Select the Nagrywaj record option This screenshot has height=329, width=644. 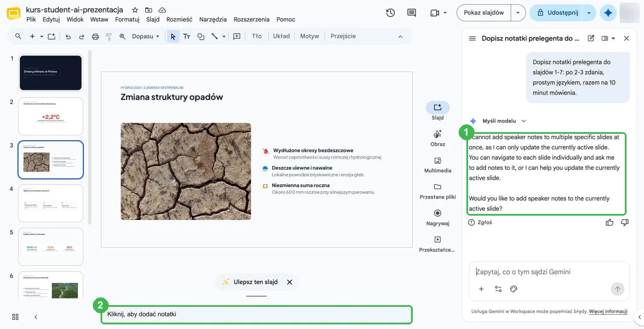click(x=437, y=218)
